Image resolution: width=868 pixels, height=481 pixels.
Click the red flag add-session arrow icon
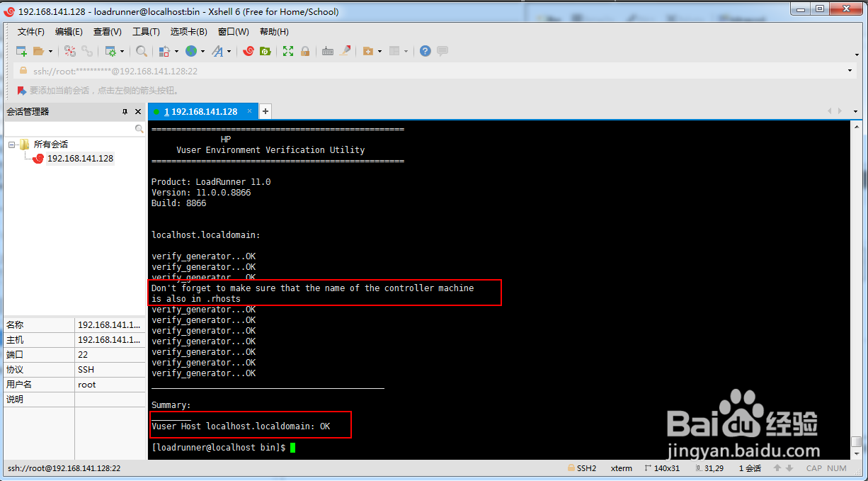21,91
